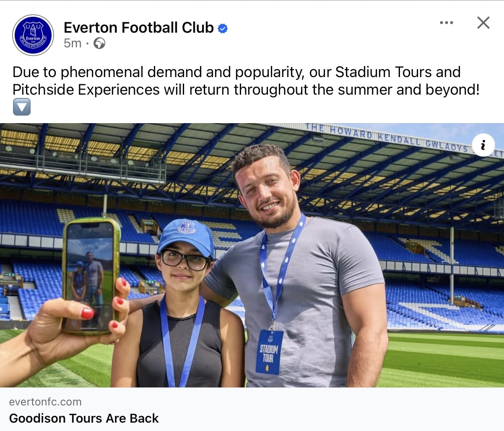Close the post with the X

pos(483,23)
